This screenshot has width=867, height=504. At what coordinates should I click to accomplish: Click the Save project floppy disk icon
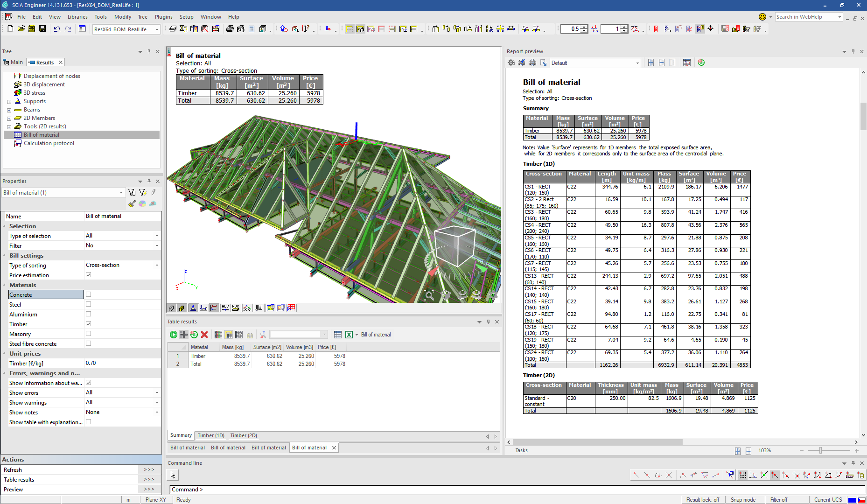[42, 29]
